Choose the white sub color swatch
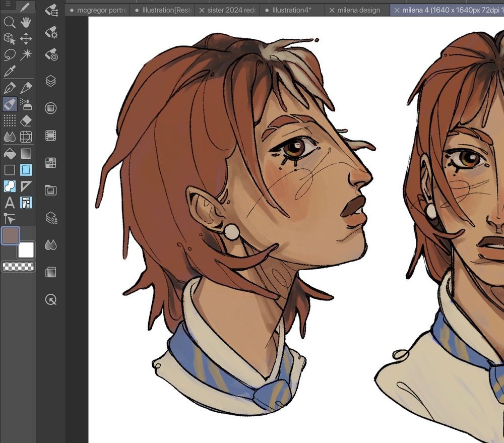This screenshot has height=443, width=504. pos(26,250)
